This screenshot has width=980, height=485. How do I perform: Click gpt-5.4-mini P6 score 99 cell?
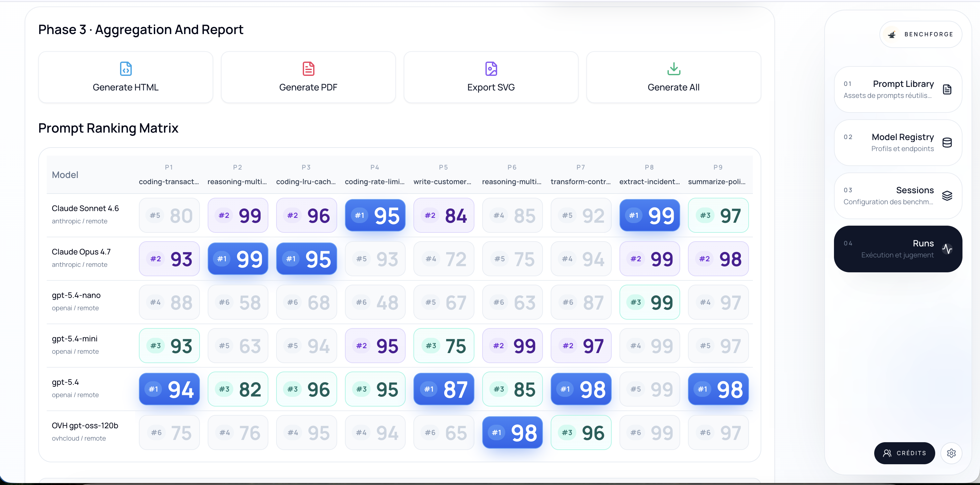pyautogui.click(x=512, y=346)
